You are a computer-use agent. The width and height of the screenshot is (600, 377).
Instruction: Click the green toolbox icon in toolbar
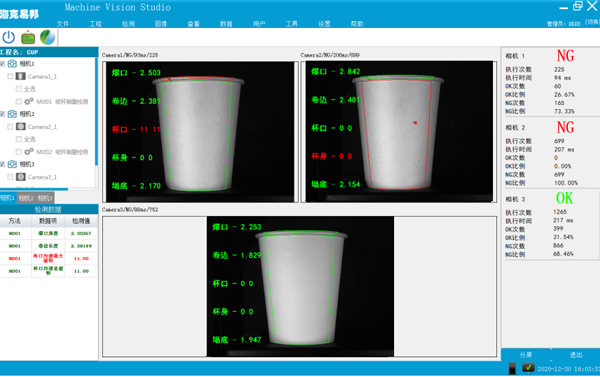28,38
